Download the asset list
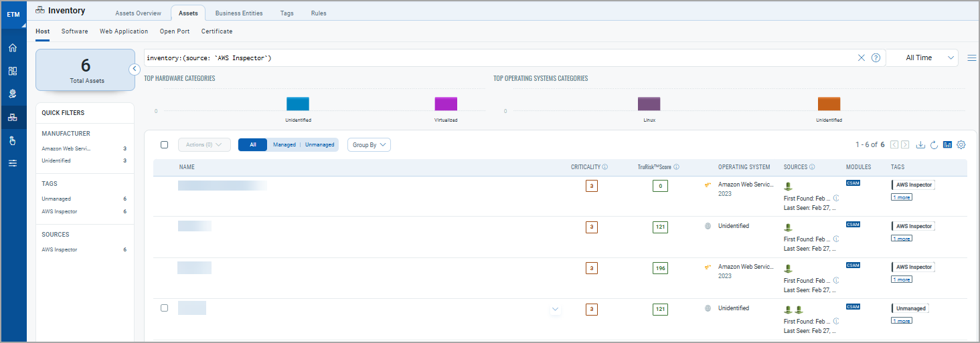Viewport: 980px width, 343px height. click(920, 144)
